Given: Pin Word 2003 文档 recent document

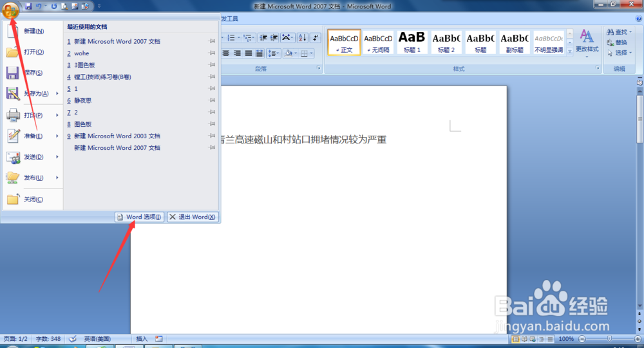Looking at the screenshot, I should tap(213, 136).
